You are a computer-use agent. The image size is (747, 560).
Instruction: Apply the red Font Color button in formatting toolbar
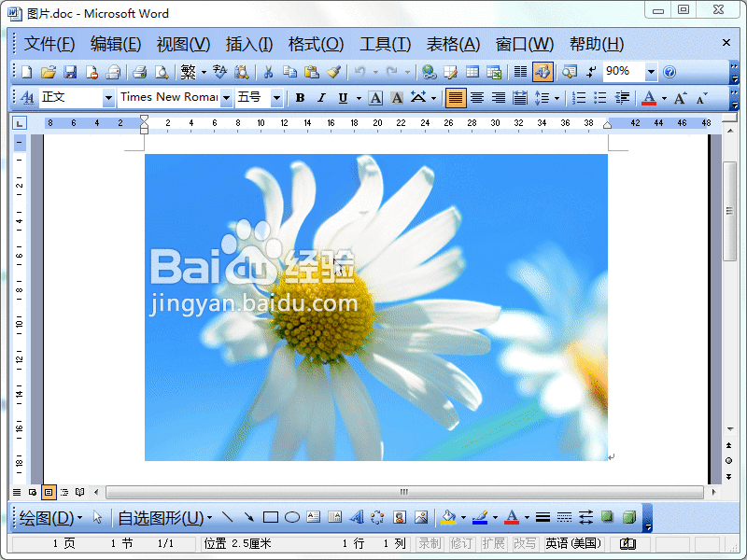coord(649,98)
